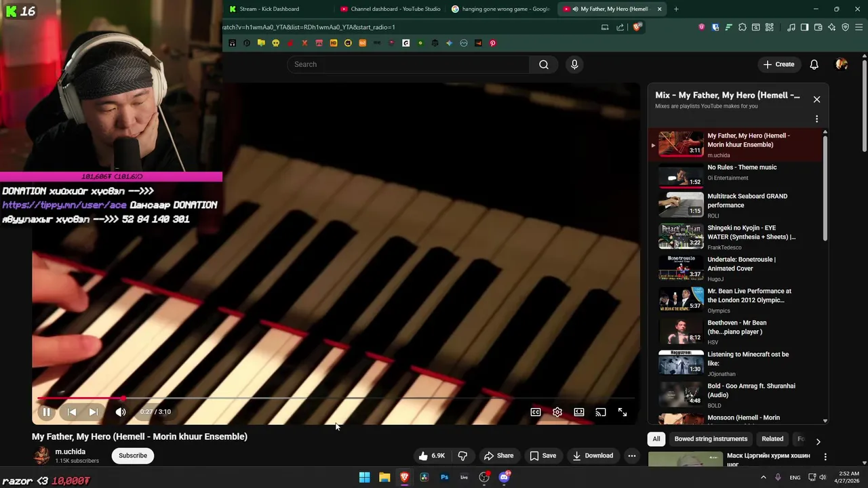Cast the video to a TV
The image size is (868, 488).
click(x=601, y=412)
